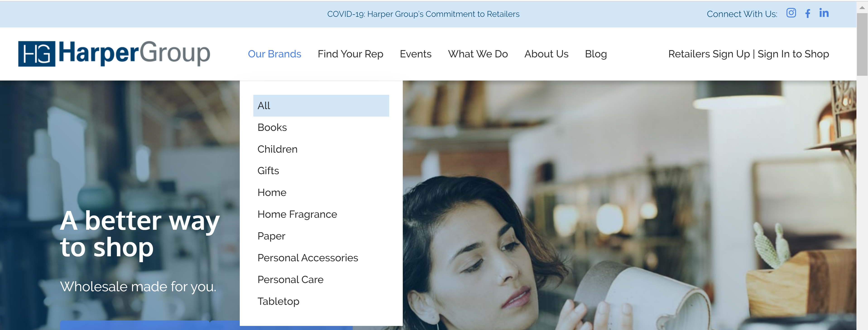The height and width of the screenshot is (330, 868).
Task: Go to the Events page
Action: [415, 54]
